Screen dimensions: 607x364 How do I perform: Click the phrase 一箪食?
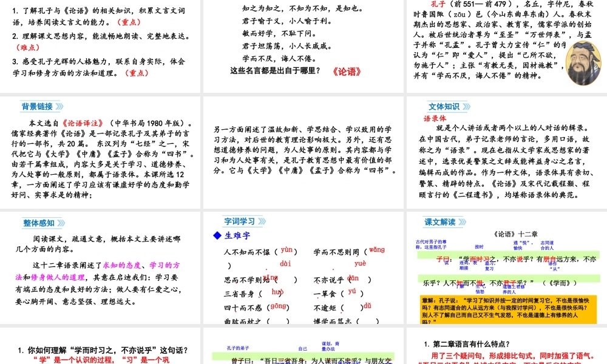(x=325, y=294)
